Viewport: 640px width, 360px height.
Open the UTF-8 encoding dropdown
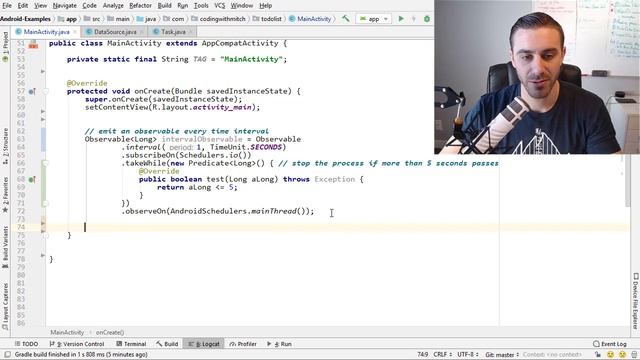(x=468, y=355)
